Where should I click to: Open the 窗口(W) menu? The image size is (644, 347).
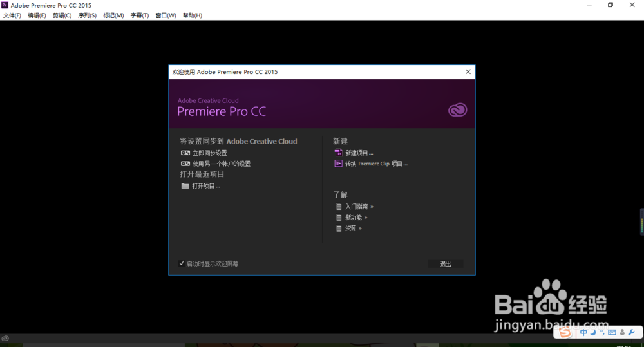click(x=166, y=15)
